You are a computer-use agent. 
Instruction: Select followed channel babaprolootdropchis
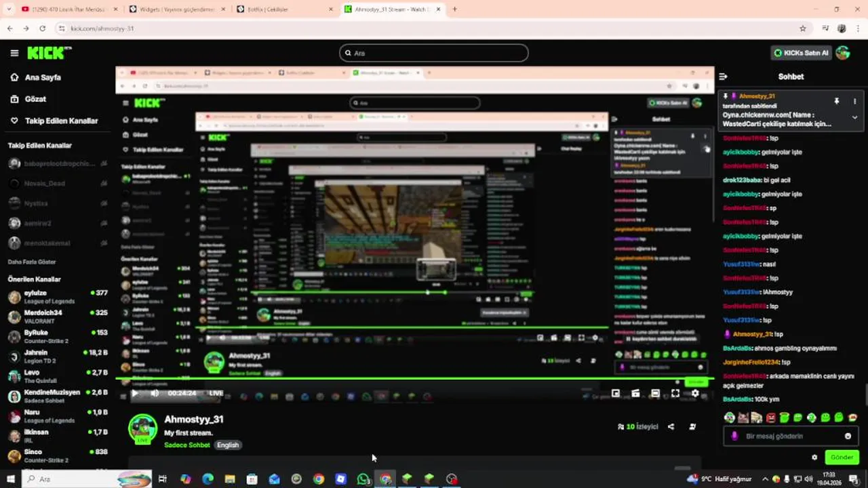(x=58, y=163)
